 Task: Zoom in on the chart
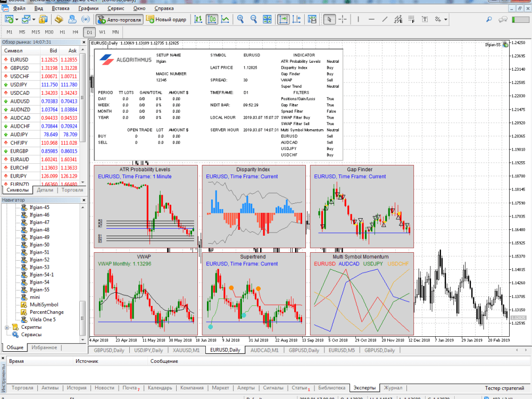pos(240,19)
